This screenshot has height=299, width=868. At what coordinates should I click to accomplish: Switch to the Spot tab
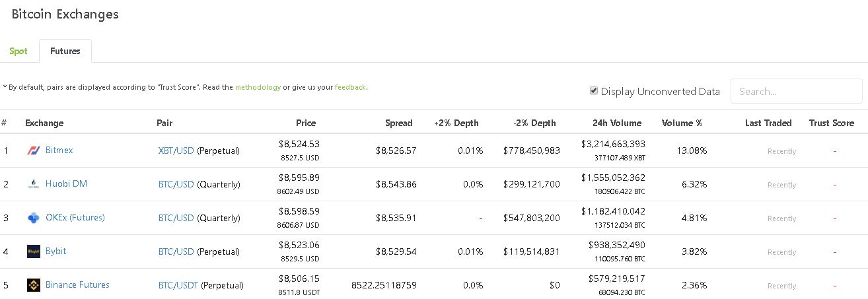[x=18, y=51]
